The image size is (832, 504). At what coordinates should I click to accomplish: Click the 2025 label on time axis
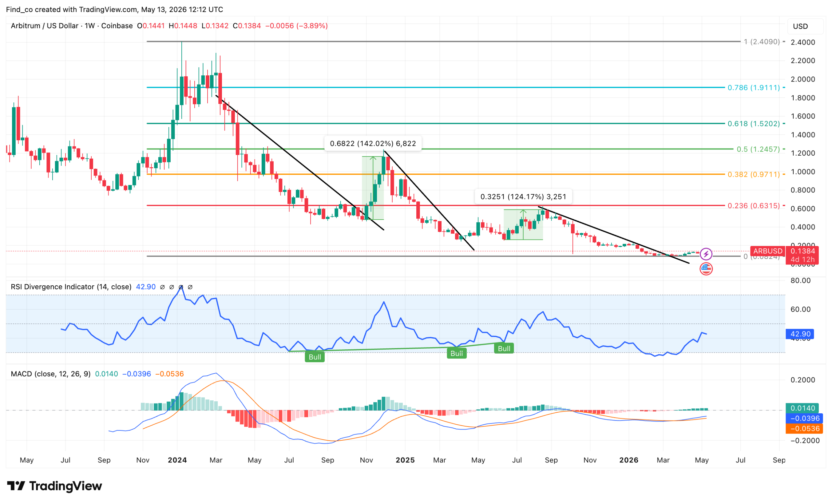405,460
